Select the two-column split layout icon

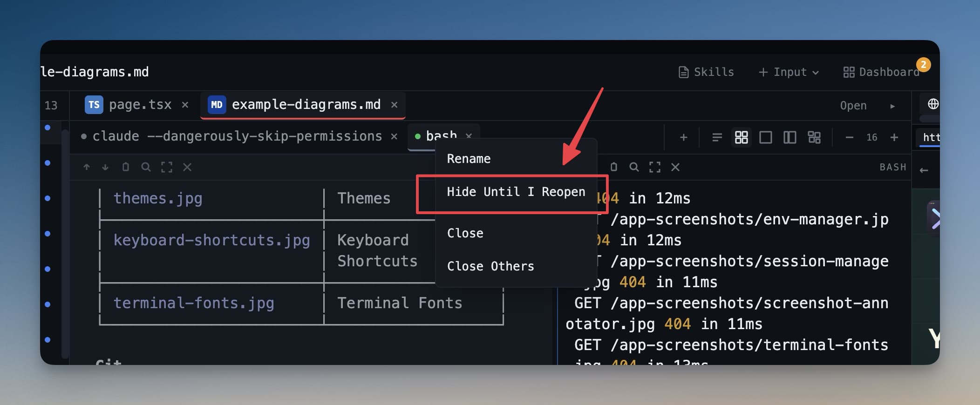coord(789,137)
